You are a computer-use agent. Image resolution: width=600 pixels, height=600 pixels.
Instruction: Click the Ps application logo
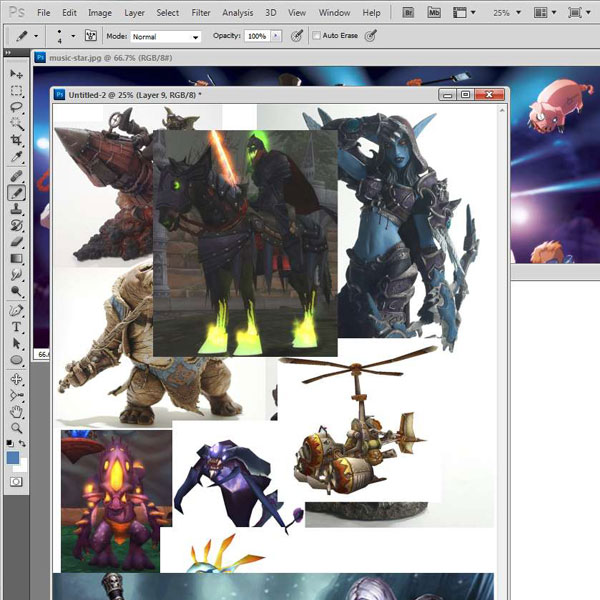pyautogui.click(x=16, y=12)
